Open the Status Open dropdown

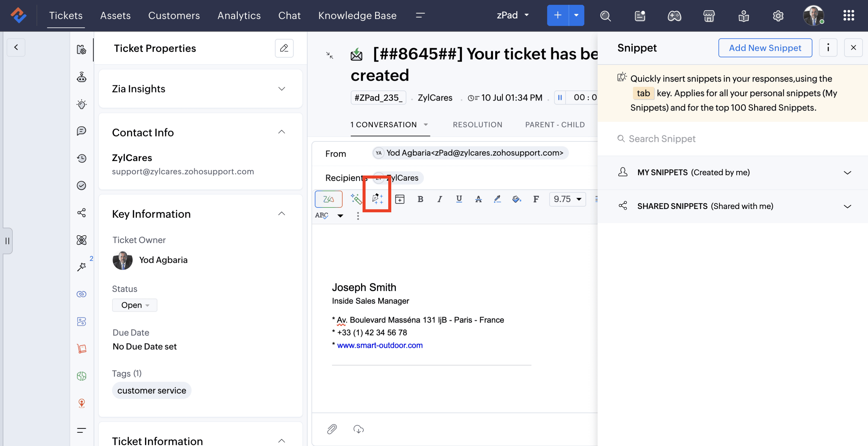coord(135,305)
